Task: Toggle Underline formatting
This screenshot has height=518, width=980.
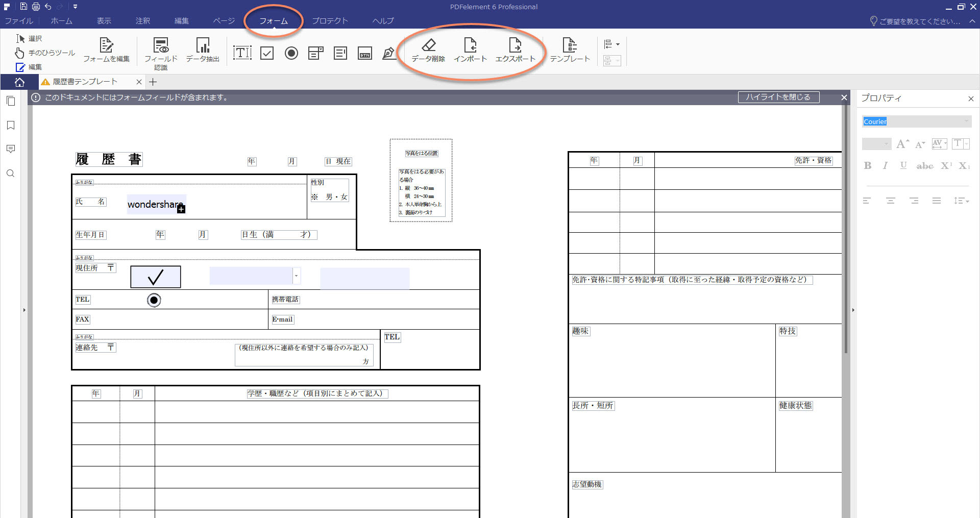Action: (903, 165)
